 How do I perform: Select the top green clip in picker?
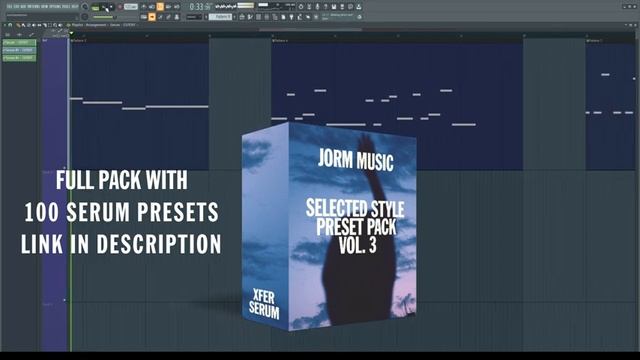(x=19, y=42)
